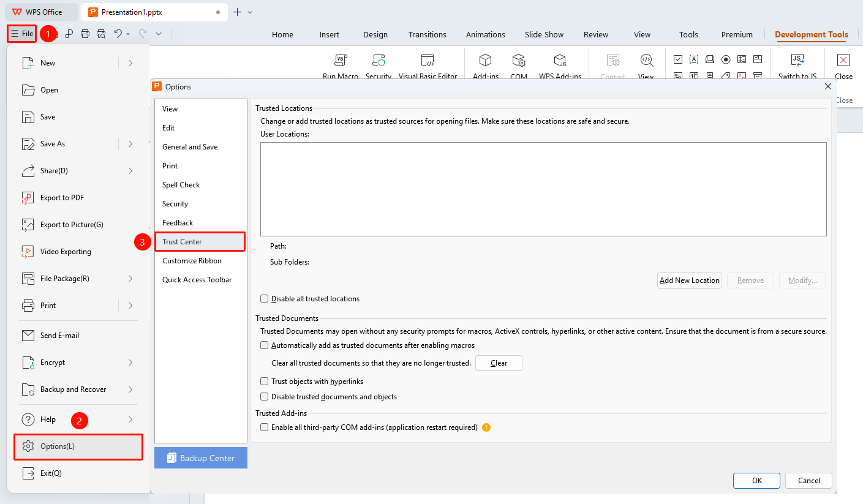Screen dimensions: 863x504
Task: Open new tab with plus button
Action: 238,12
